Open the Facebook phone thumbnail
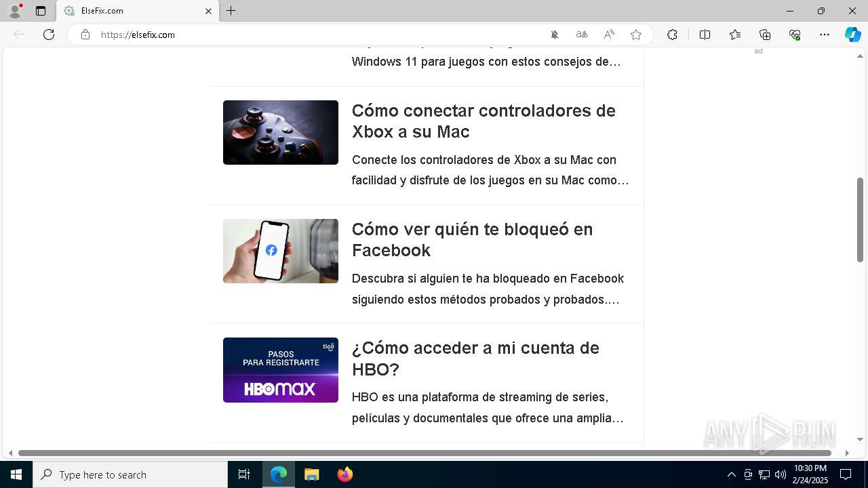The image size is (868, 488). pyautogui.click(x=281, y=251)
